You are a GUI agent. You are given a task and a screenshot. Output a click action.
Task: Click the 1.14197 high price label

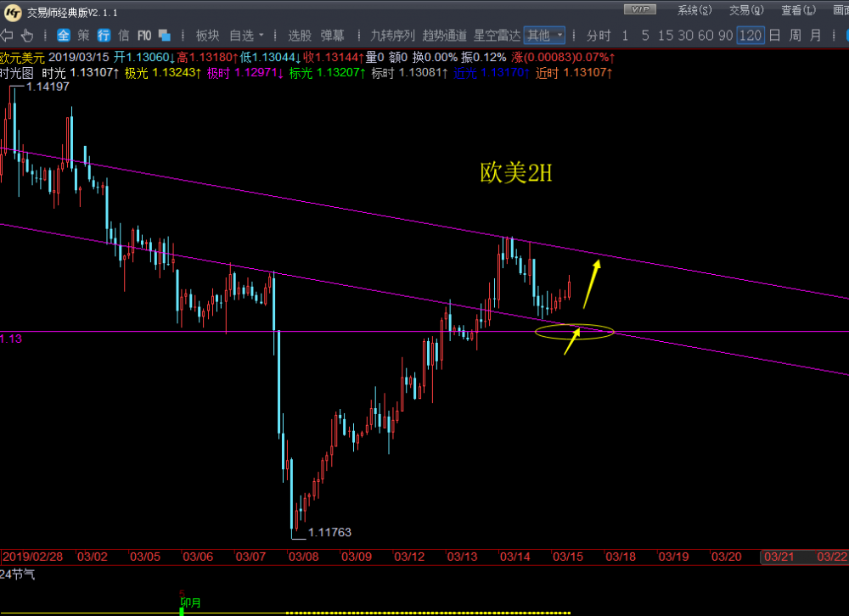48,87
